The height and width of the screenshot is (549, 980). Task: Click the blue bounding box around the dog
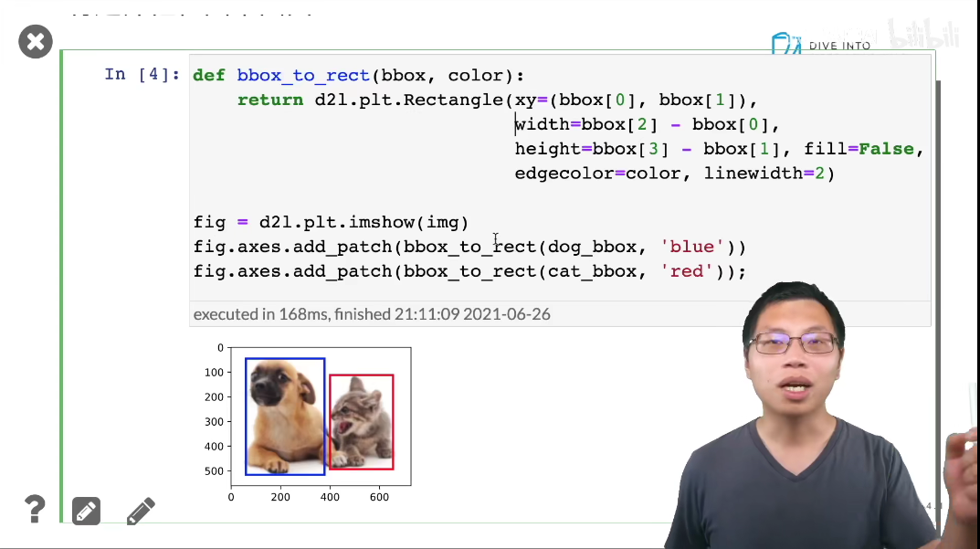coord(285,417)
